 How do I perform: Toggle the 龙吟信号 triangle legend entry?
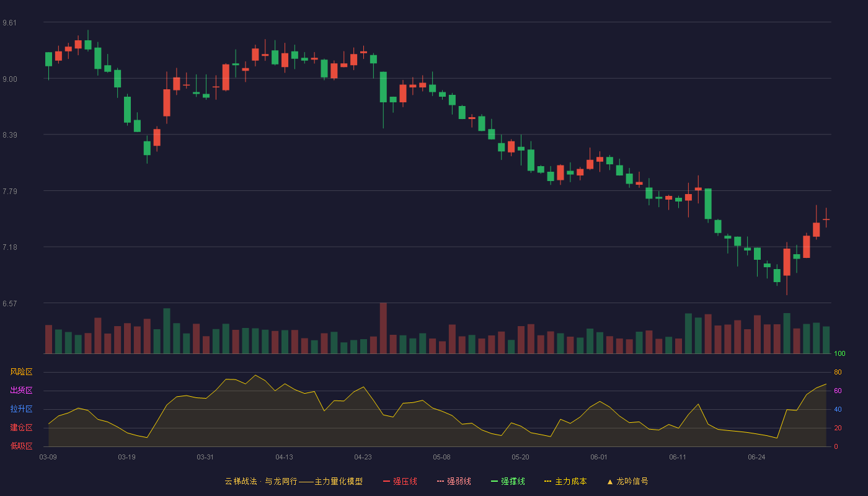coord(627,481)
